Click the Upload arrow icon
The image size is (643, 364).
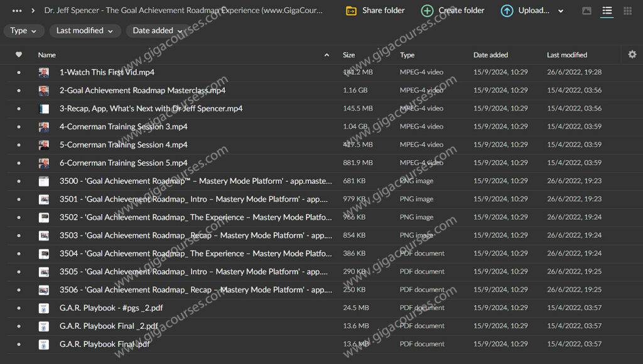click(x=507, y=11)
